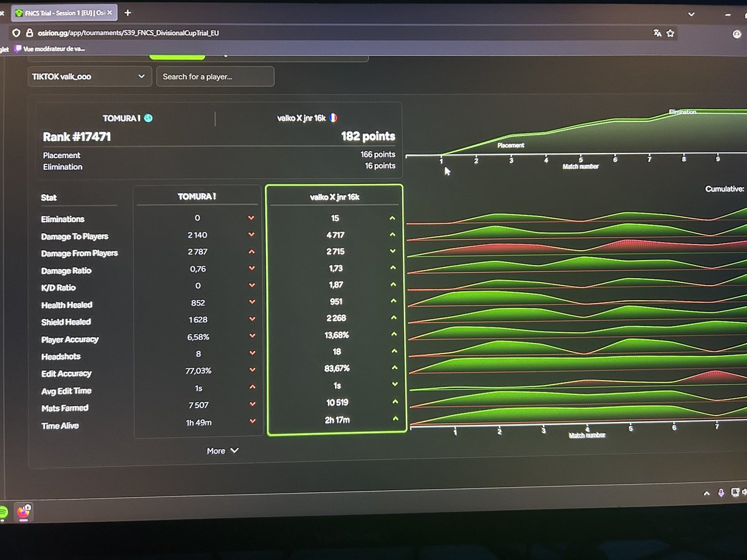Click TOMURA's 77,03% edit accuracy value
This screenshot has width=747, height=560.
(x=197, y=370)
